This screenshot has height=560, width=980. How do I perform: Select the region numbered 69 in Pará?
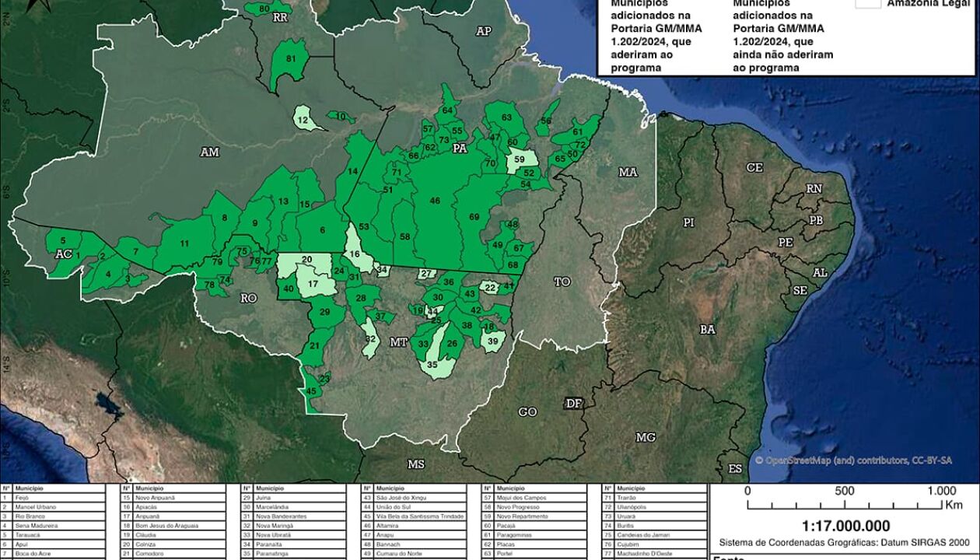[x=474, y=216]
